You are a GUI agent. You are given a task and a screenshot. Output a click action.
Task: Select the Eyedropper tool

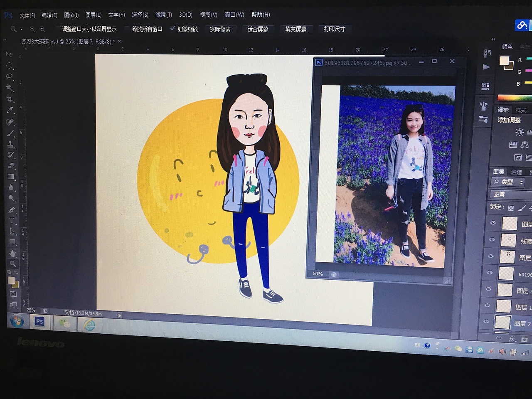point(10,110)
